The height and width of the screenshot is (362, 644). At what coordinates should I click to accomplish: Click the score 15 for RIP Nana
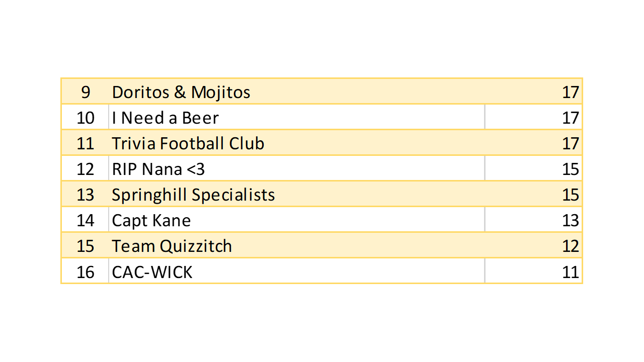tap(571, 169)
